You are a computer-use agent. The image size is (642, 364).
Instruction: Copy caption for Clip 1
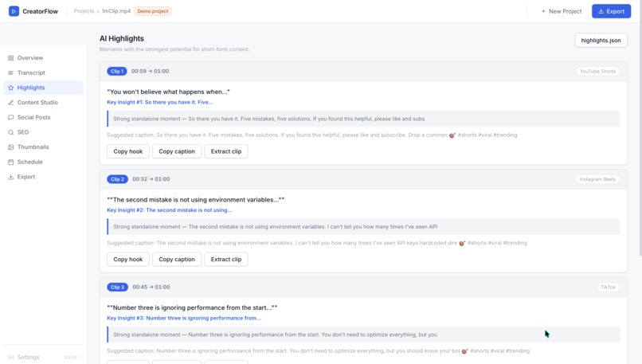pos(177,151)
